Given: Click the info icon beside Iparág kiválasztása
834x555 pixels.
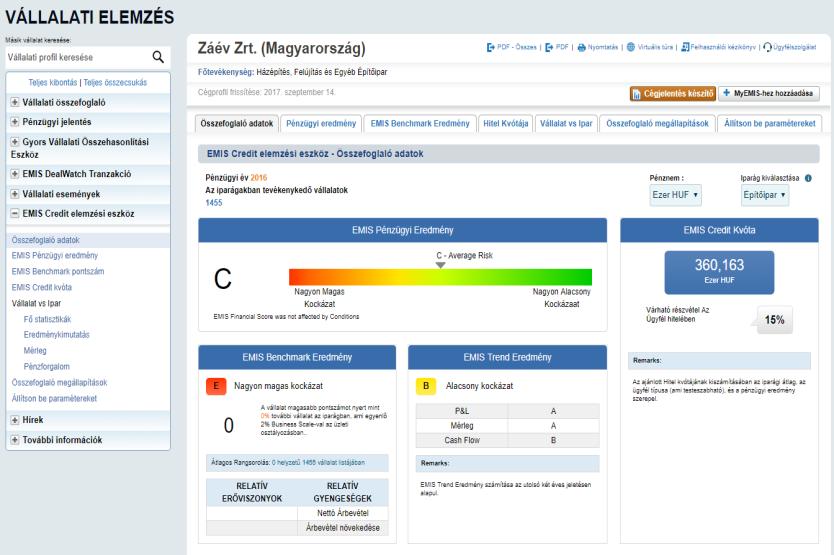Looking at the screenshot, I should click(808, 178).
